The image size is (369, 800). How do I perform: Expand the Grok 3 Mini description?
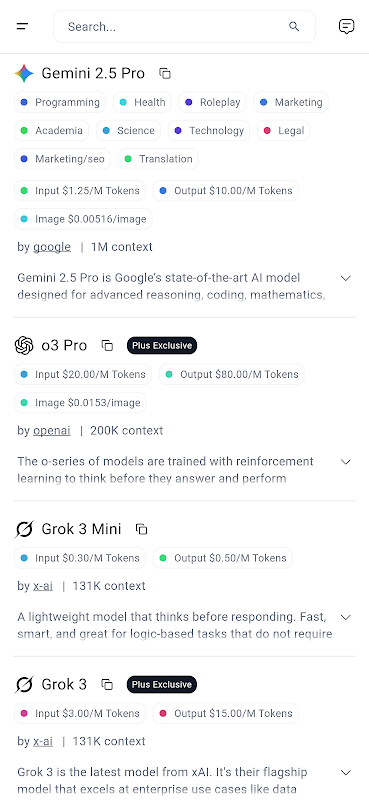point(346,617)
